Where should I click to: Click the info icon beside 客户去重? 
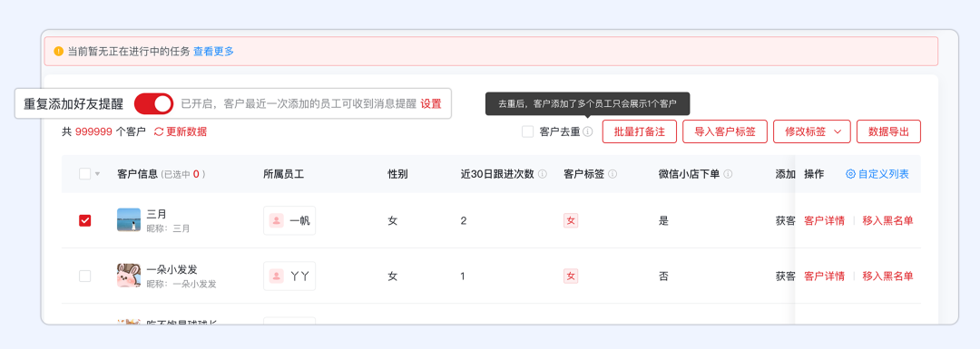(x=587, y=131)
